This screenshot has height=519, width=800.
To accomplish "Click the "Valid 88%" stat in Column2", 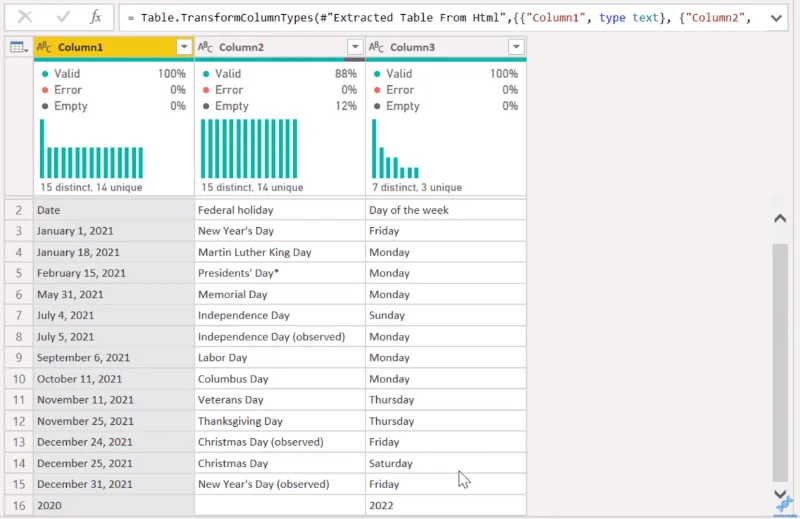I will [x=280, y=73].
